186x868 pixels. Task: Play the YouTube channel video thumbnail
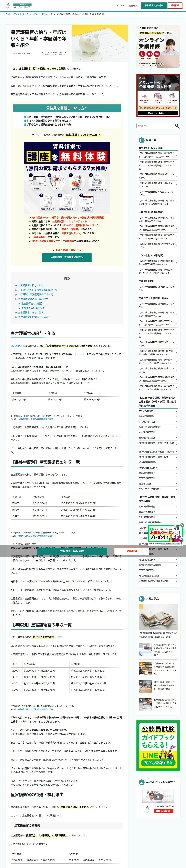point(158,797)
